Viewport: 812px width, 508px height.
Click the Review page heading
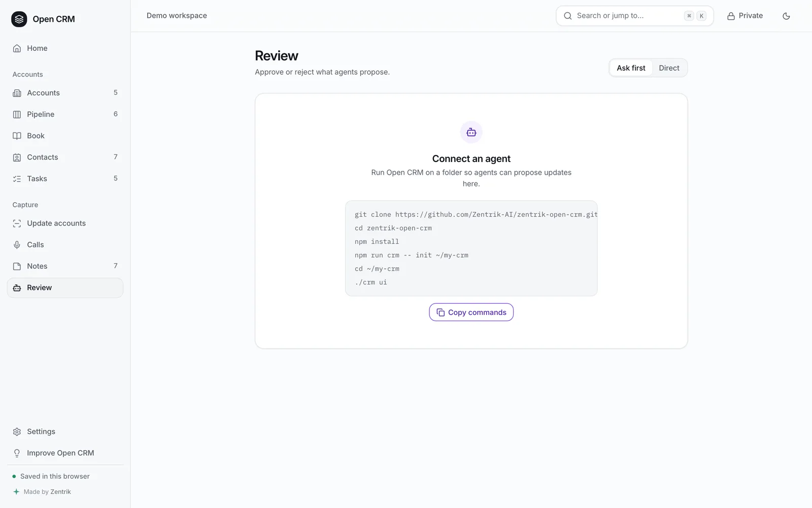(x=277, y=56)
